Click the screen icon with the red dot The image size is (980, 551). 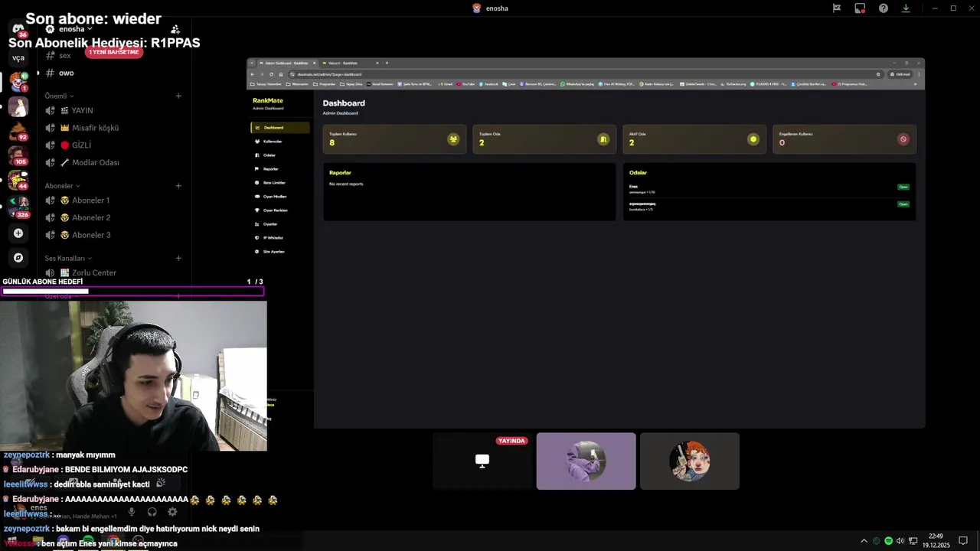coord(860,8)
